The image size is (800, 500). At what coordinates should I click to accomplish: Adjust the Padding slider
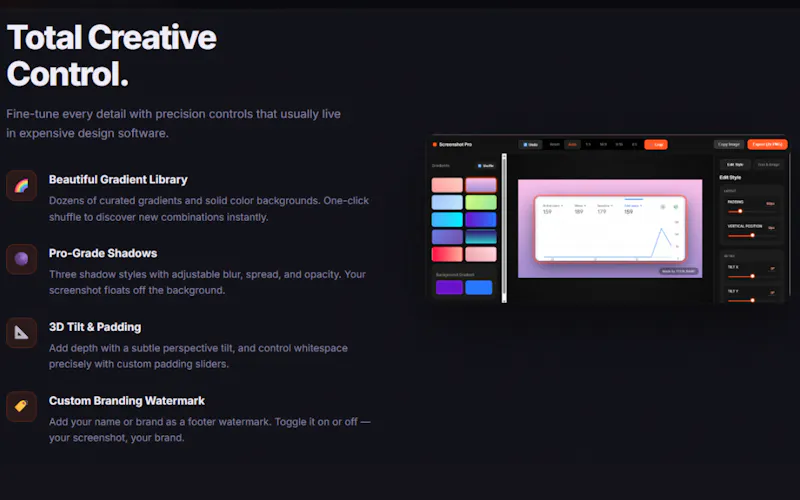tap(751, 211)
